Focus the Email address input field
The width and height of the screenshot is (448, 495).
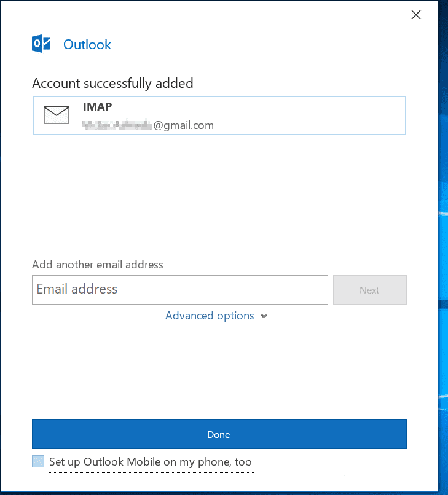(x=179, y=290)
